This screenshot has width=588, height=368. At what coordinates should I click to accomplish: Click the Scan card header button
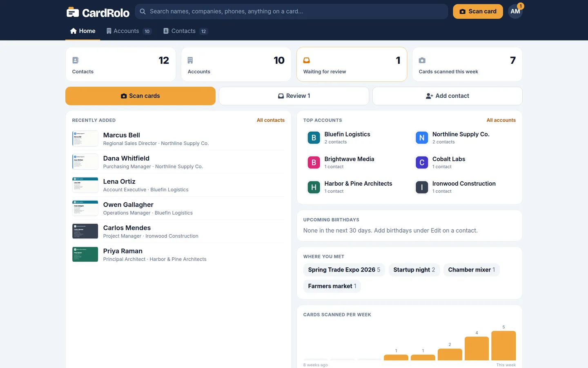pyautogui.click(x=478, y=11)
